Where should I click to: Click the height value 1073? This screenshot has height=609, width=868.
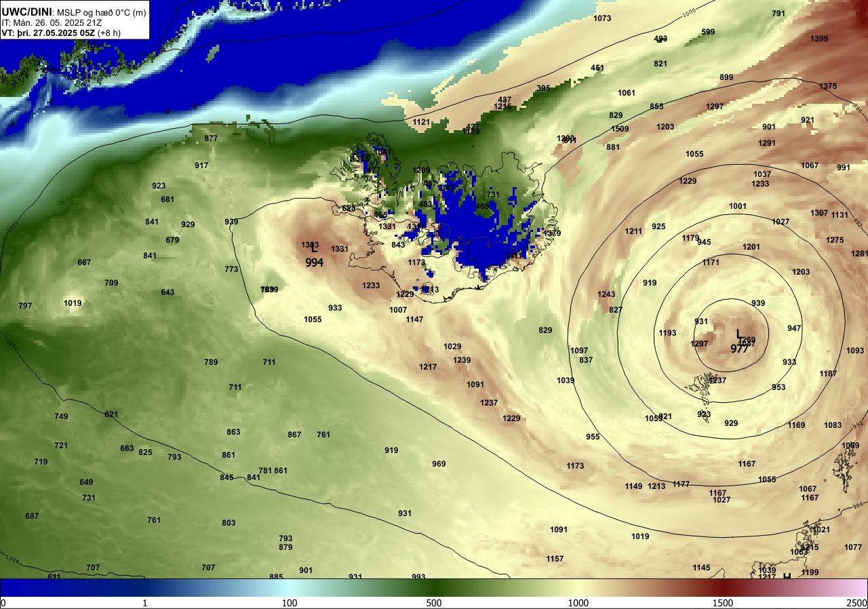[x=602, y=18]
